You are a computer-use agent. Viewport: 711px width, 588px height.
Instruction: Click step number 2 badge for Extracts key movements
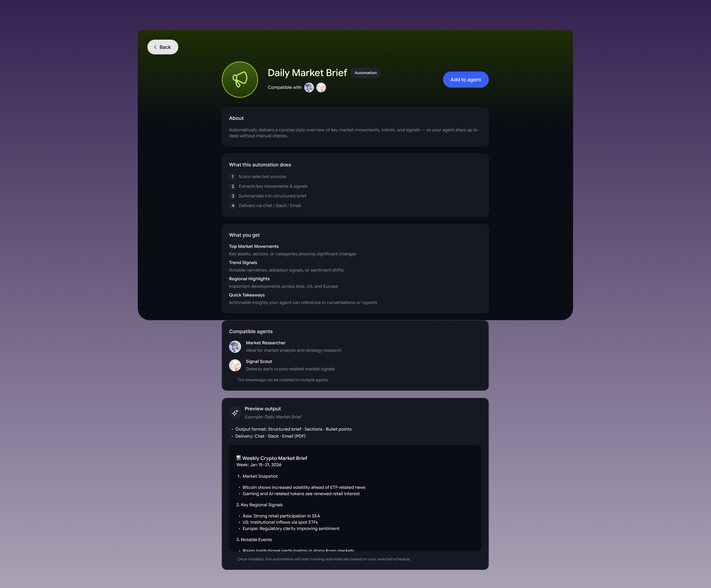point(233,186)
